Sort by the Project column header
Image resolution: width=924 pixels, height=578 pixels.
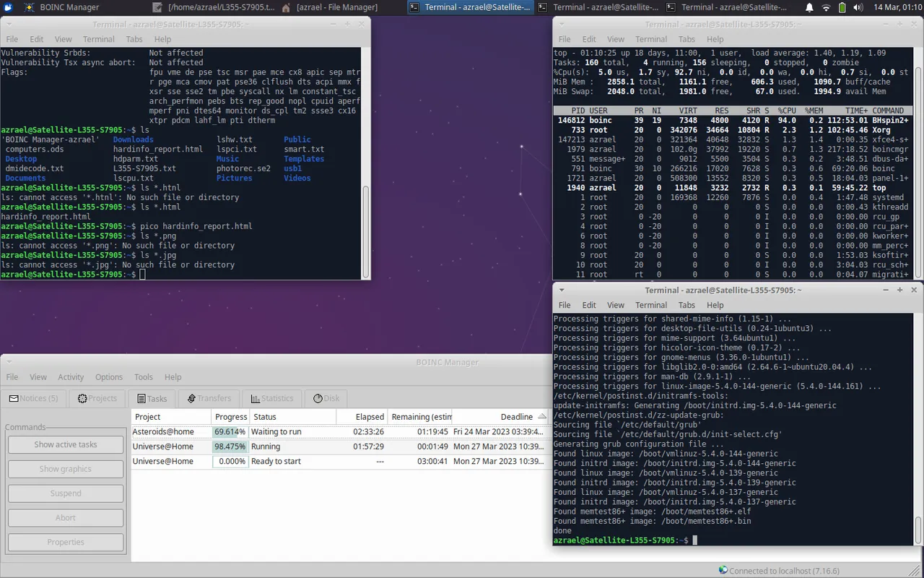click(172, 417)
